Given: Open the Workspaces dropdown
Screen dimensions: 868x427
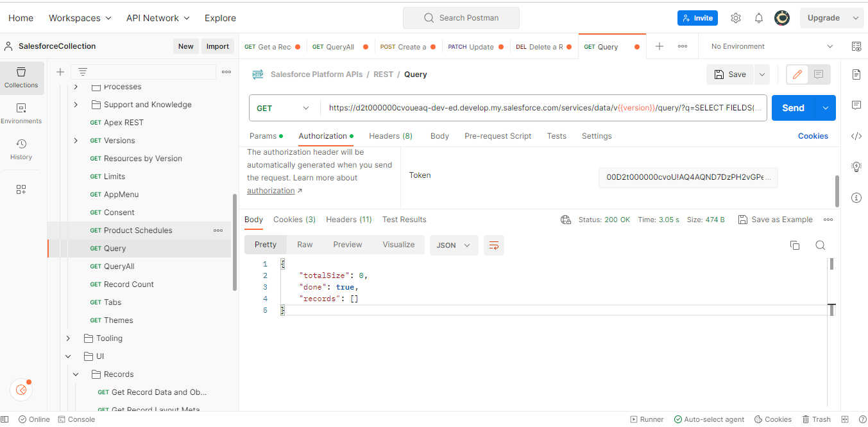Looking at the screenshot, I should 80,18.
